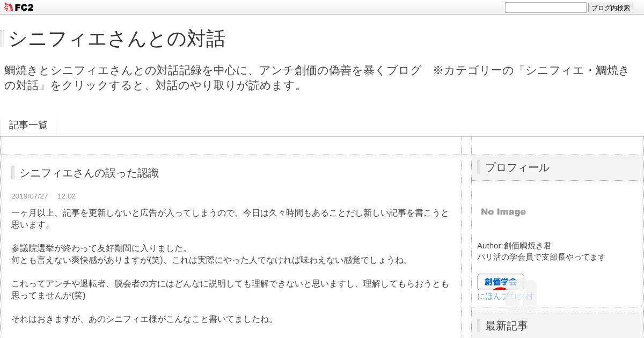The width and height of the screenshot is (644, 338).
Task: Click the post time 12:02
Action: point(67,196)
